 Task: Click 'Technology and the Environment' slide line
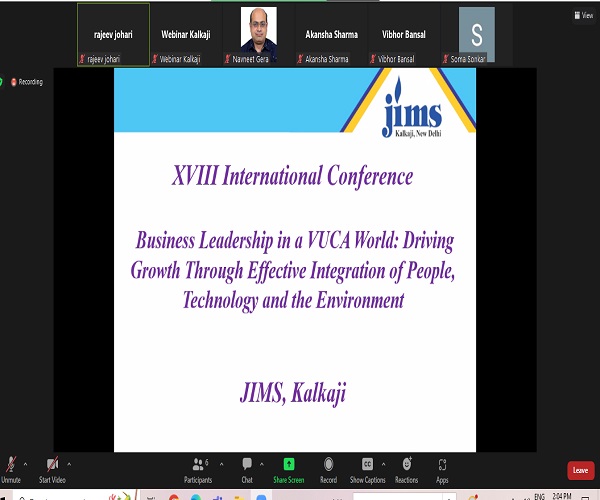point(293,301)
